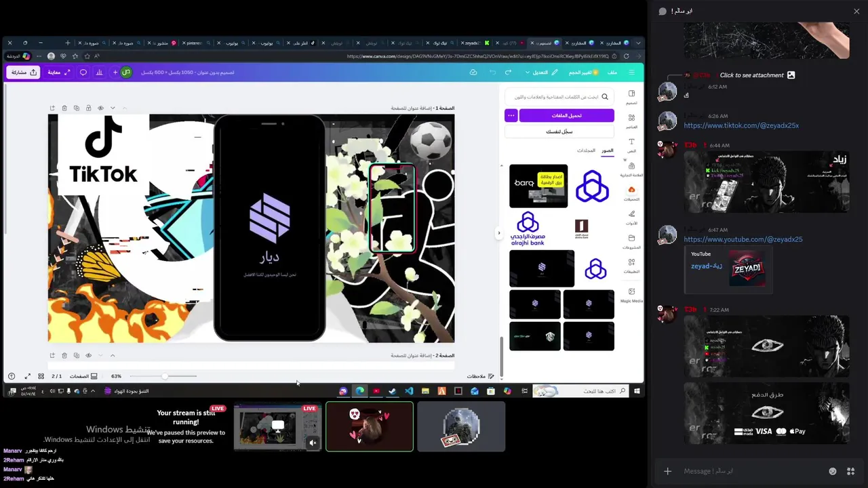Add a new page icon above page 1
Viewport: 868px width, 488px height.
pyautogui.click(x=52, y=108)
